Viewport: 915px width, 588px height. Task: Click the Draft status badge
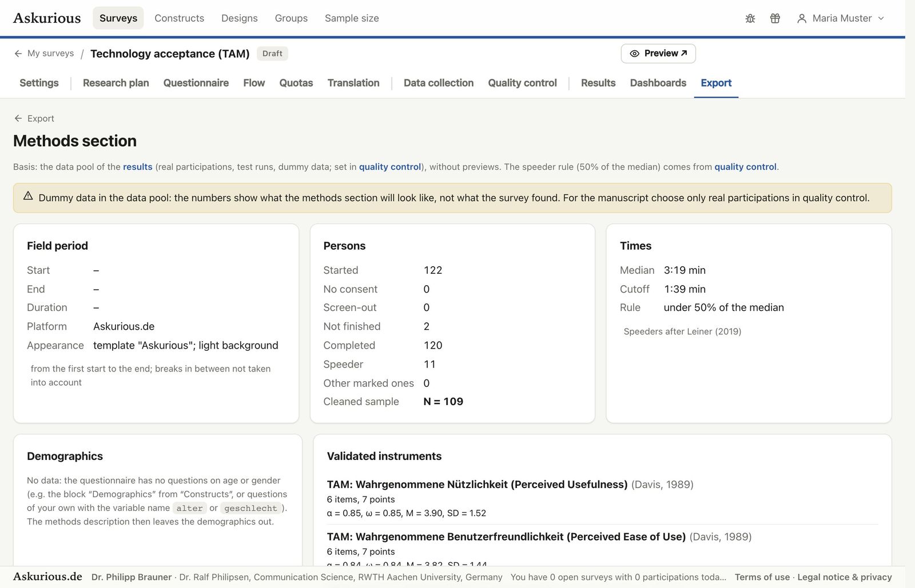point(272,53)
